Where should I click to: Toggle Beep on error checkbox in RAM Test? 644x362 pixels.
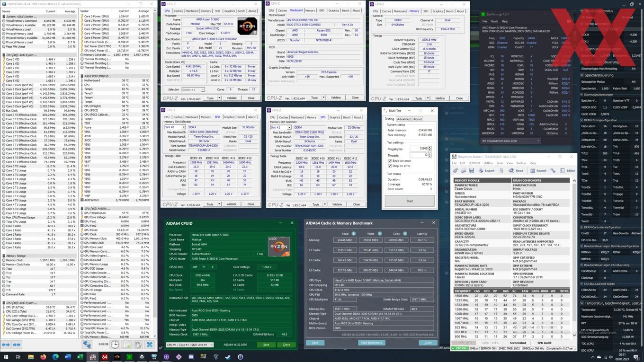(x=390, y=161)
